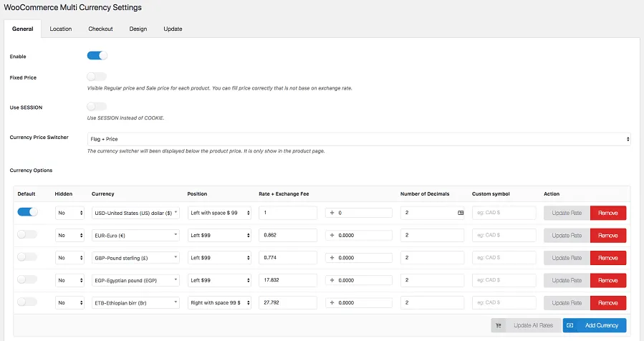Switch to the Checkout tab
644x341 pixels.
[100, 29]
